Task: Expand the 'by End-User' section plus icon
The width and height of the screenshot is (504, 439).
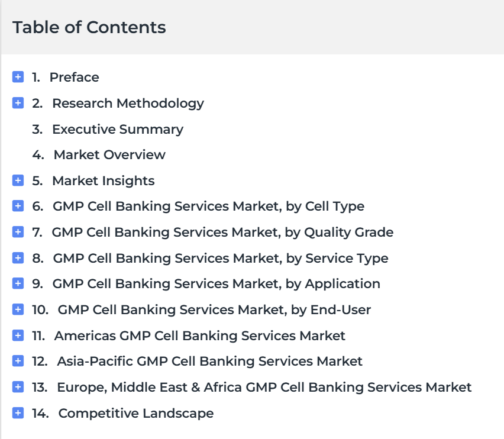Action: pyautogui.click(x=18, y=310)
